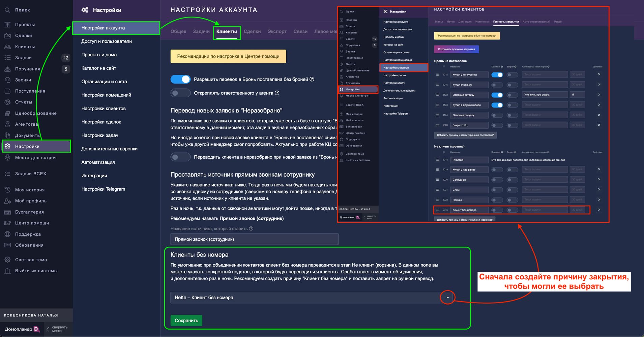The width and height of the screenshot is (644, 337).
Task: Open the Моя история history icon
Action: pos(7,190)
